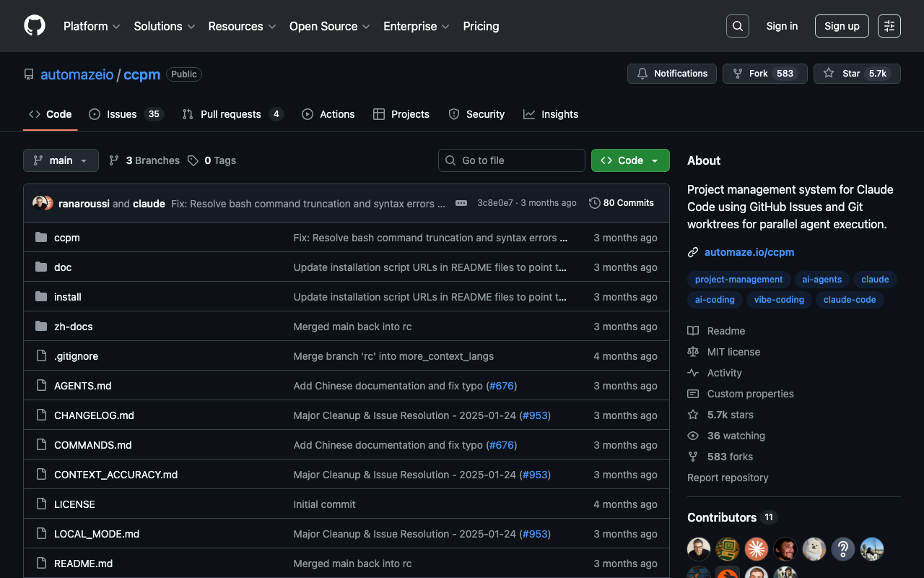
Task: Star the ccpm repository
Action: tap(856, 74)
